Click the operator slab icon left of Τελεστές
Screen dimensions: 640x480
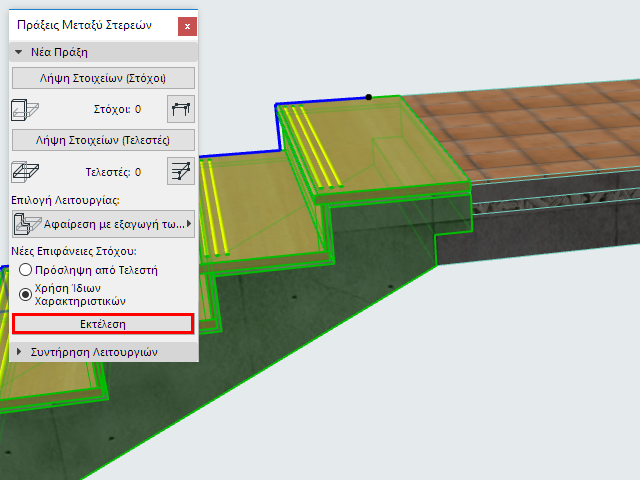[25, 171]
